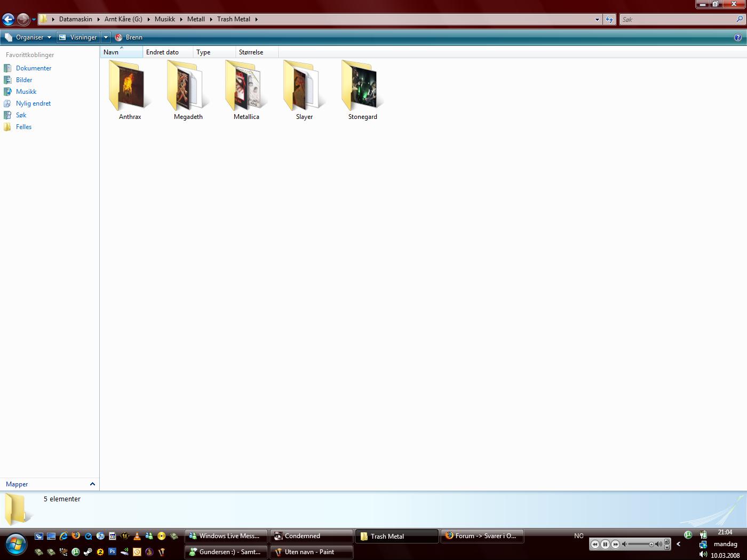Screen dimensions: 747x560
Task: Pause playback in iTunes taskbar toolbar
Action: point(605,544)
